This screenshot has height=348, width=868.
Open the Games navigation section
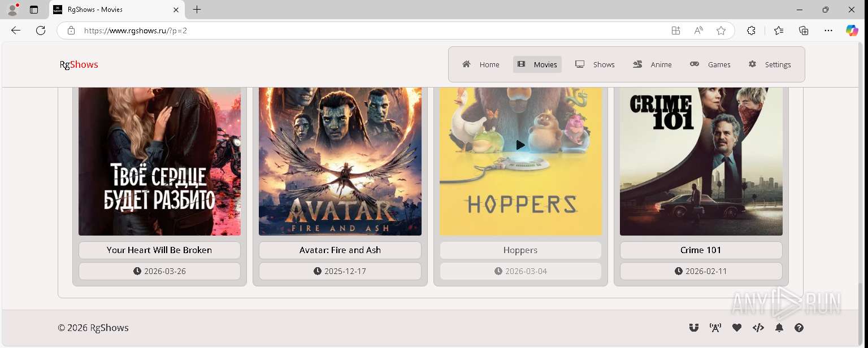pos(710,64)
